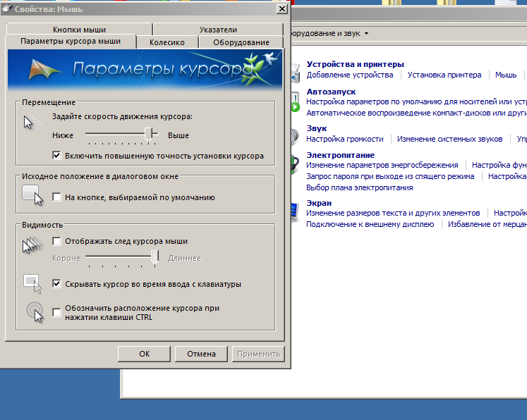Image resolution: width=527 pixels, height=420 pixels.
Task: Open the breadcrumb dropdown arrow after 'и звук'
Action: pos(366,34)
